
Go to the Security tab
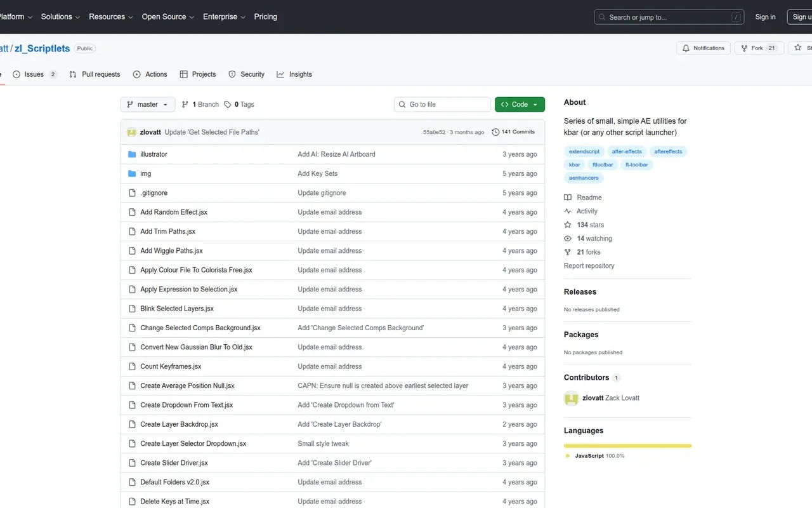point(246,74)
